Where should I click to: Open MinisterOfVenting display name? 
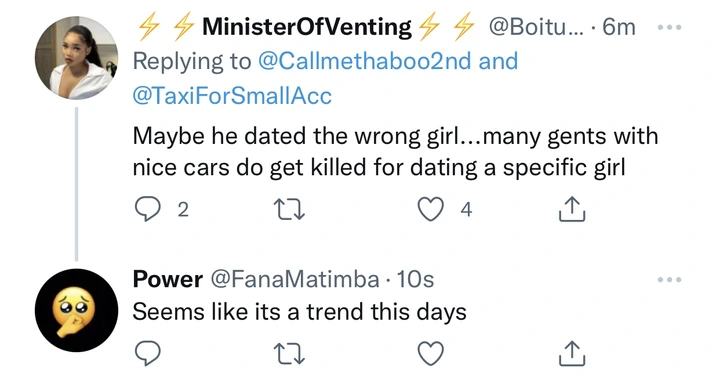pyautogui.click(x=307, y=27)
